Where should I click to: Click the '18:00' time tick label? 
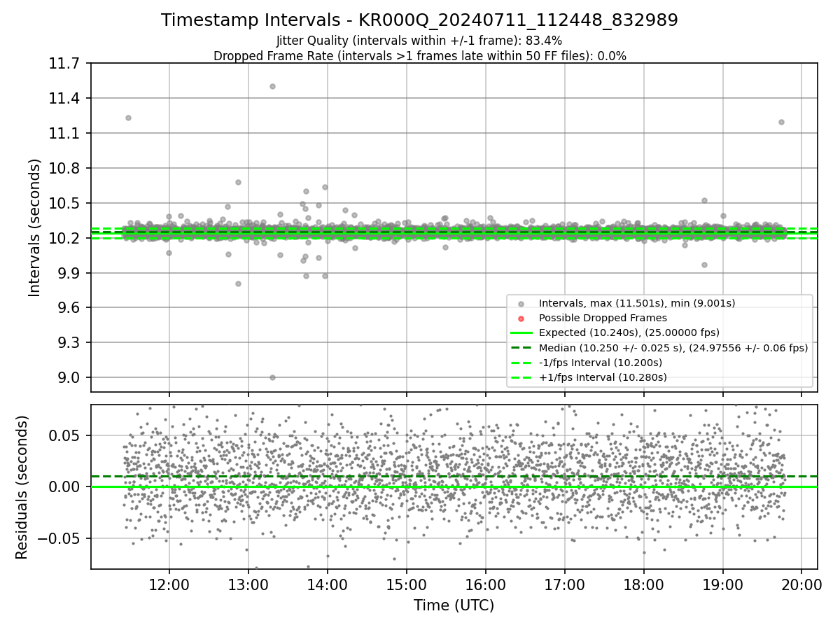pos(644,583)
